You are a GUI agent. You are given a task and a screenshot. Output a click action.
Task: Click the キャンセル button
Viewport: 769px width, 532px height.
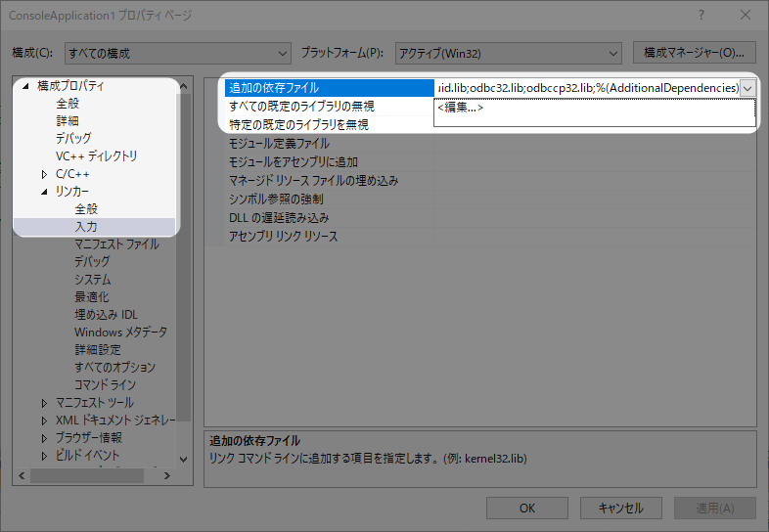[x=621, y=508]
